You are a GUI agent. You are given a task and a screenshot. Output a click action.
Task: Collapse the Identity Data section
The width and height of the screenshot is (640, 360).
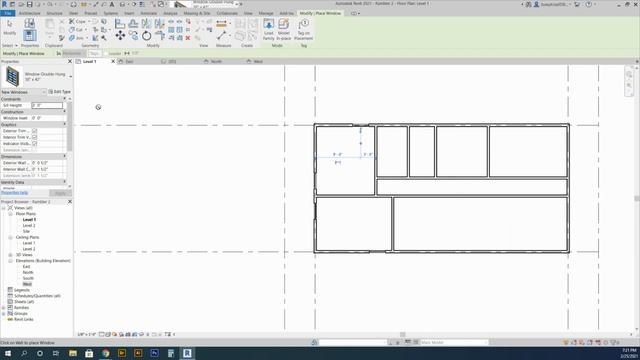64,182
